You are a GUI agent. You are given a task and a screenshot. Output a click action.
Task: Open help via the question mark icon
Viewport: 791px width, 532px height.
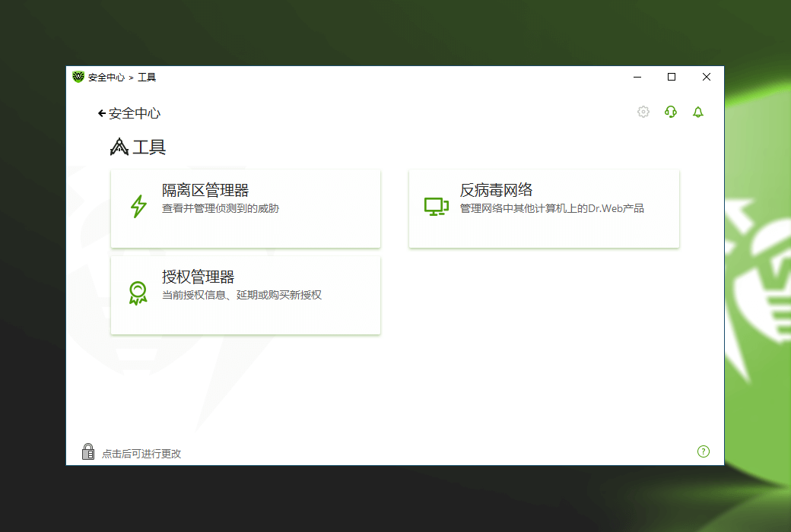[x=704, y=451]
